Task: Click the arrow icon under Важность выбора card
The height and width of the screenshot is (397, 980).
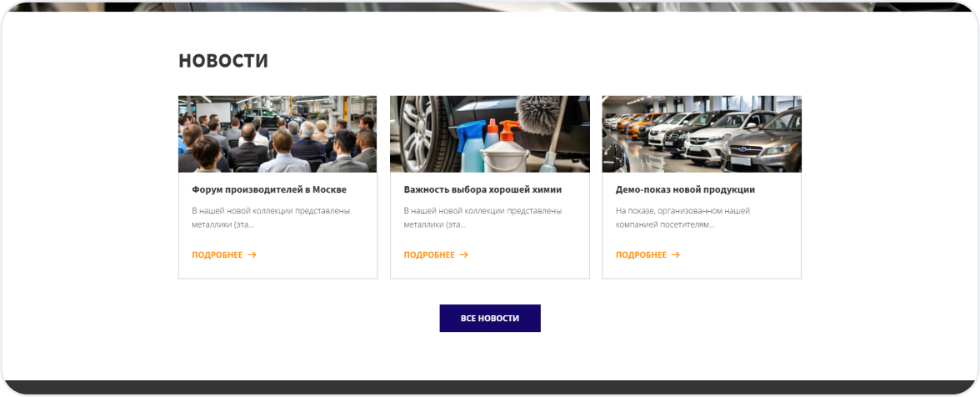Action: (463, 255)
